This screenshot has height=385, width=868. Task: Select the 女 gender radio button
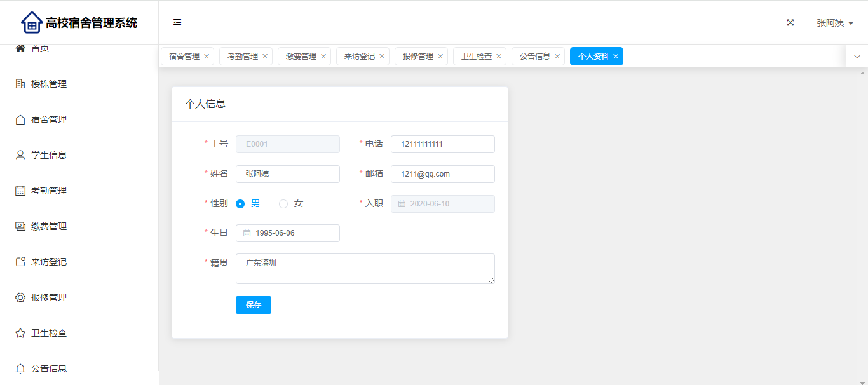[283, 204]
